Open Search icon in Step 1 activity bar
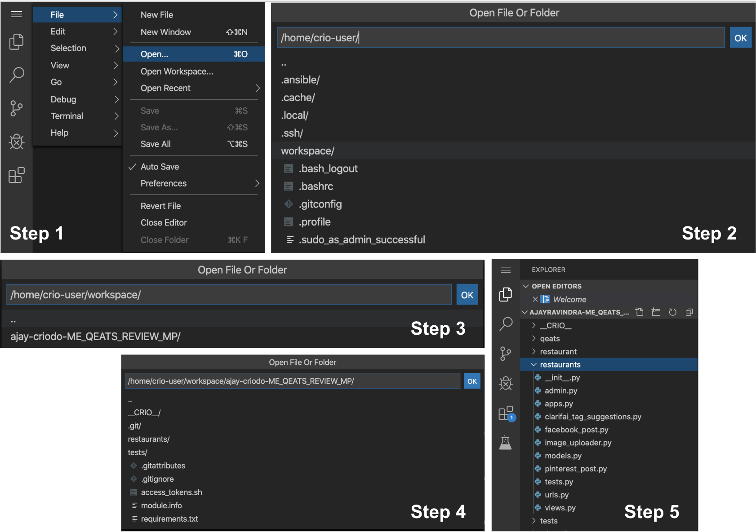The height and width of the screenshot is (532, 756). coord(17,75)
